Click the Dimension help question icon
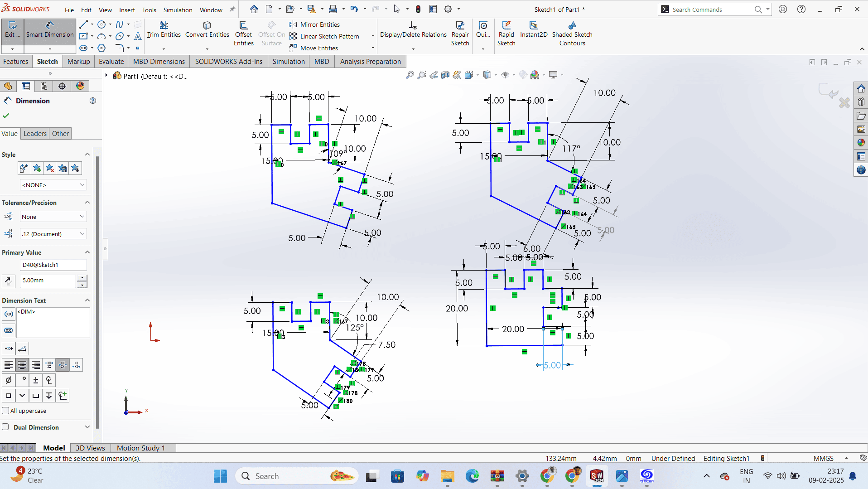Viewport: 868px width, 489px height. (x=93, y=101)
